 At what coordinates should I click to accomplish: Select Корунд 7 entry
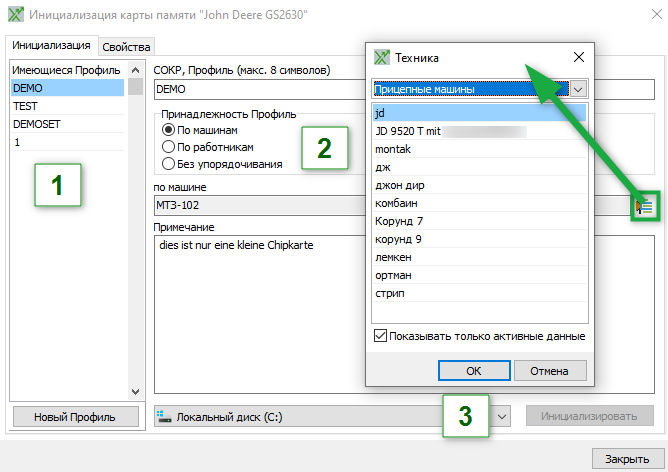pos(480,221)
